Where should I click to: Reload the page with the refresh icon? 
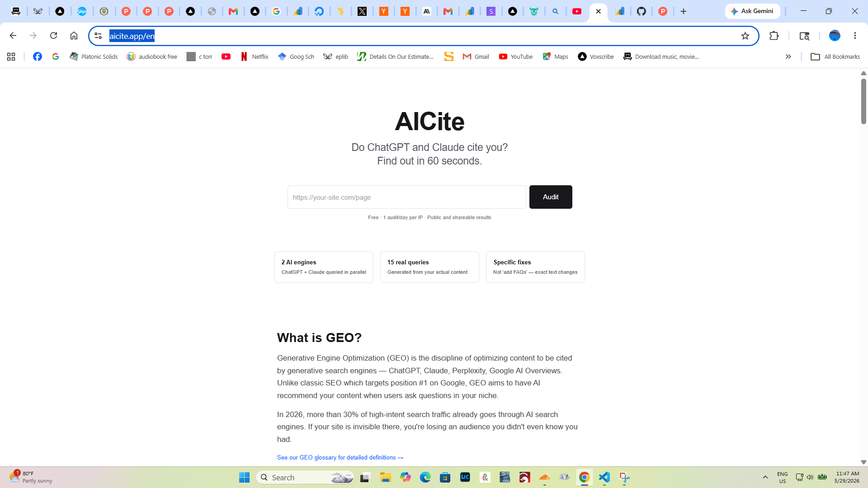coord(53,36)
